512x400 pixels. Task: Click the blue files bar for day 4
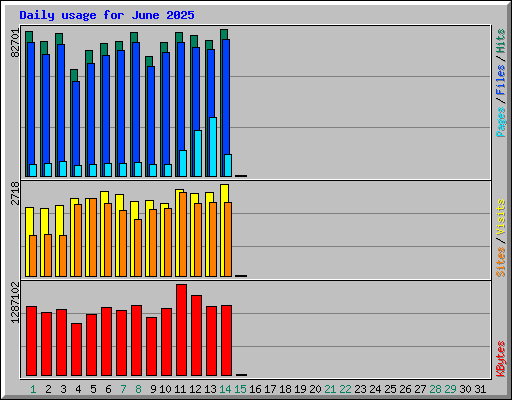point(76,123)
